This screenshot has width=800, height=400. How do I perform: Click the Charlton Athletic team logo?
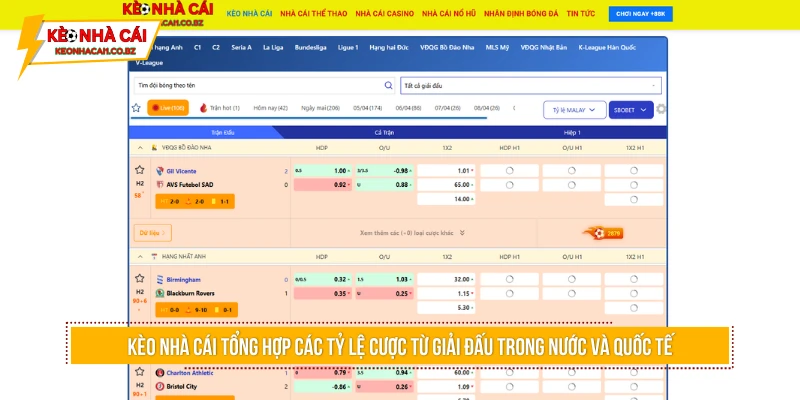click(x=160, y=373)
